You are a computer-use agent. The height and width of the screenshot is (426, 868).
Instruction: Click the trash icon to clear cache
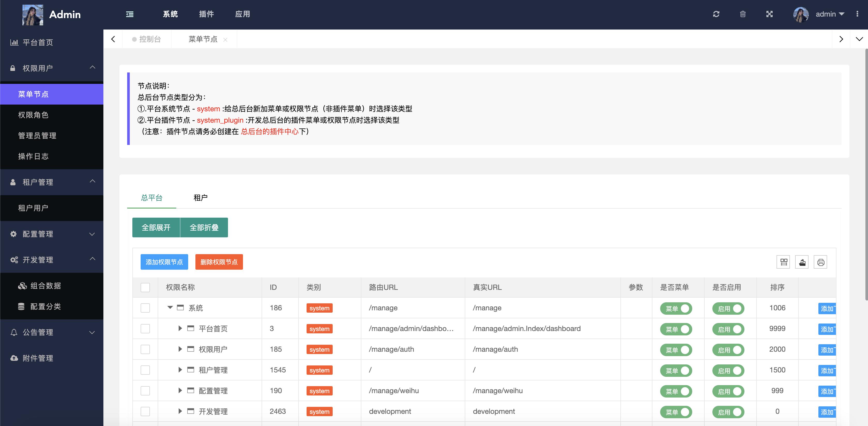pyautogui.click(x=743, y=14)
